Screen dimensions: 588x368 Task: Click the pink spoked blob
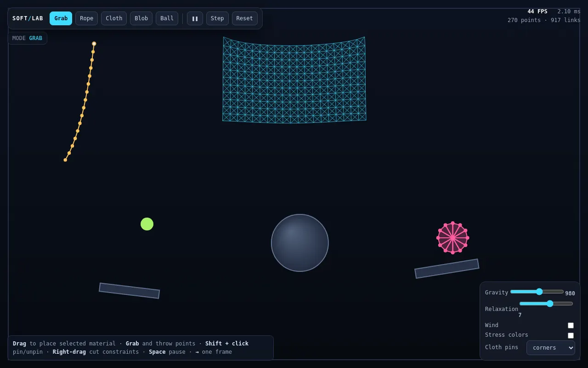pos(452,238)
